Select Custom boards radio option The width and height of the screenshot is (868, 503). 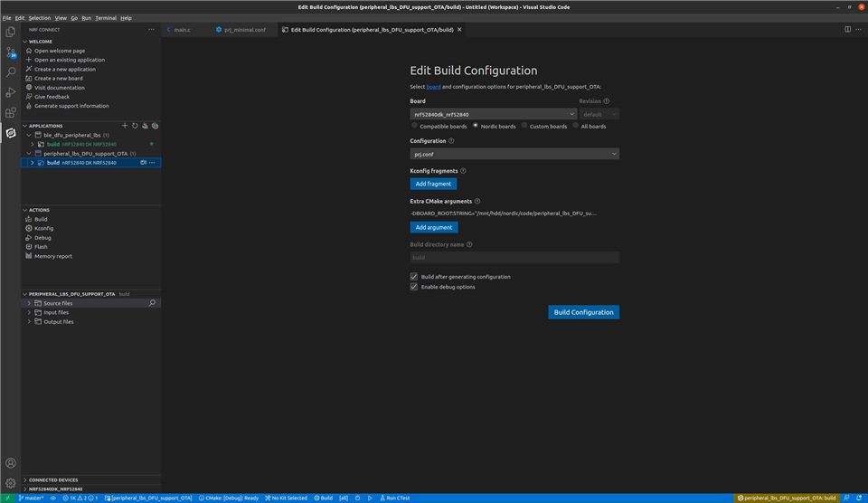pyautogui.click(x=524, y=126)
